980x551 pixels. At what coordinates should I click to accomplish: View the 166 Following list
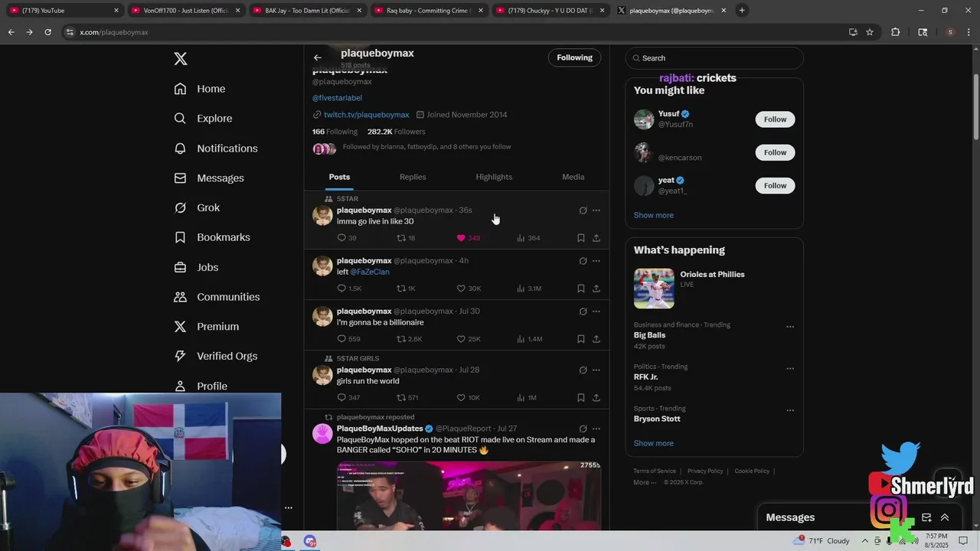pyautogui.click(x=335, y=132)
